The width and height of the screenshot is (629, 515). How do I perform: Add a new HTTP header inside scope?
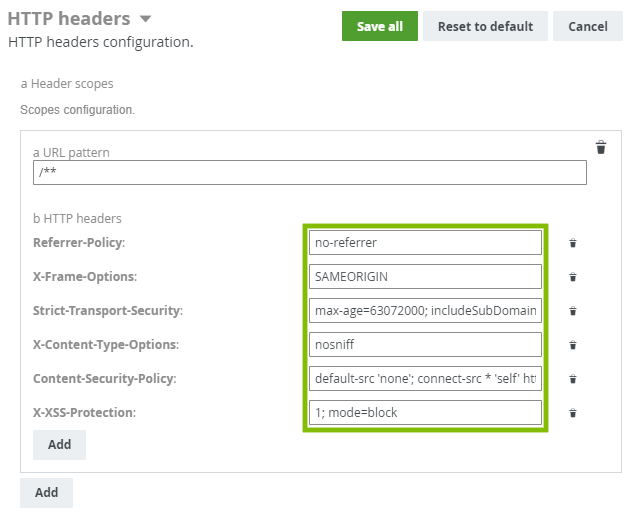(x=59, y=444)
